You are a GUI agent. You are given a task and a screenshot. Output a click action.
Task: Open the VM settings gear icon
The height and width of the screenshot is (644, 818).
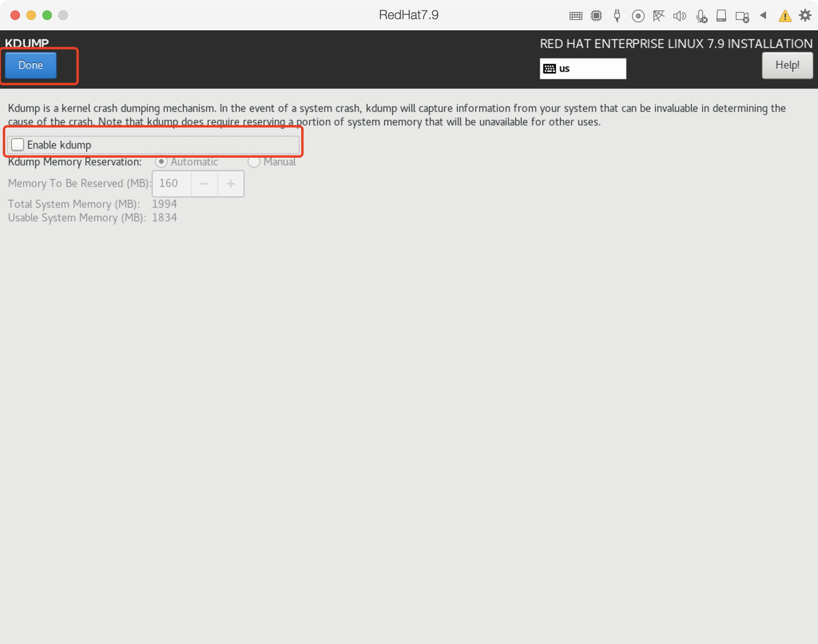(805, 16)
